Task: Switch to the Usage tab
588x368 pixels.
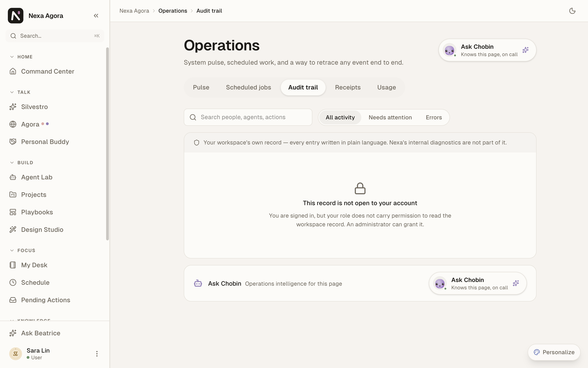Action: [x=386, y=87]
